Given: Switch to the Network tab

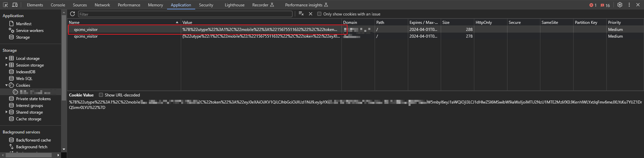Looking at the screenshot, I should [102, 5].
